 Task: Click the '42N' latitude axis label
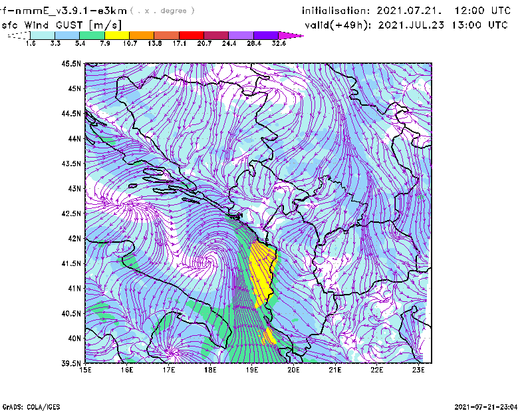coord(74,239)
